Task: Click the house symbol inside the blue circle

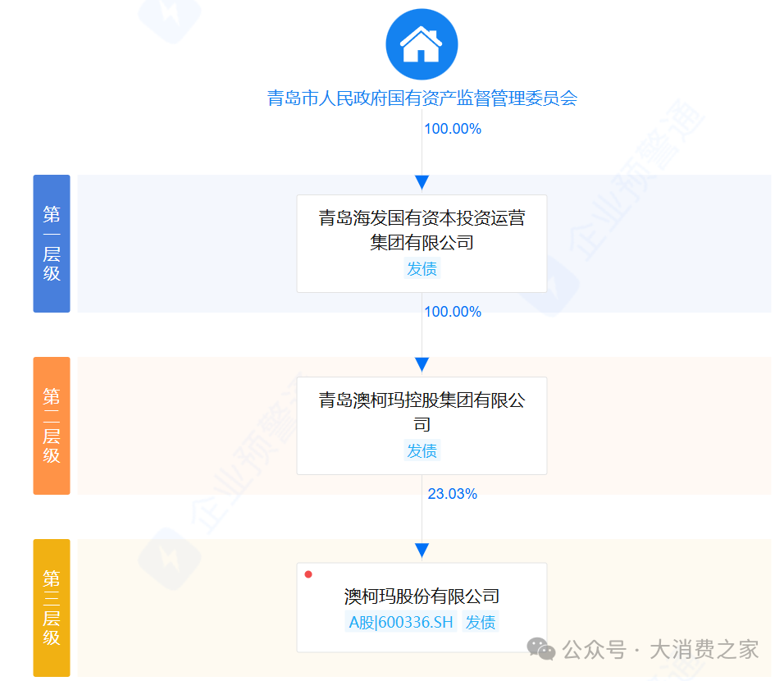Action: point(422,43)
